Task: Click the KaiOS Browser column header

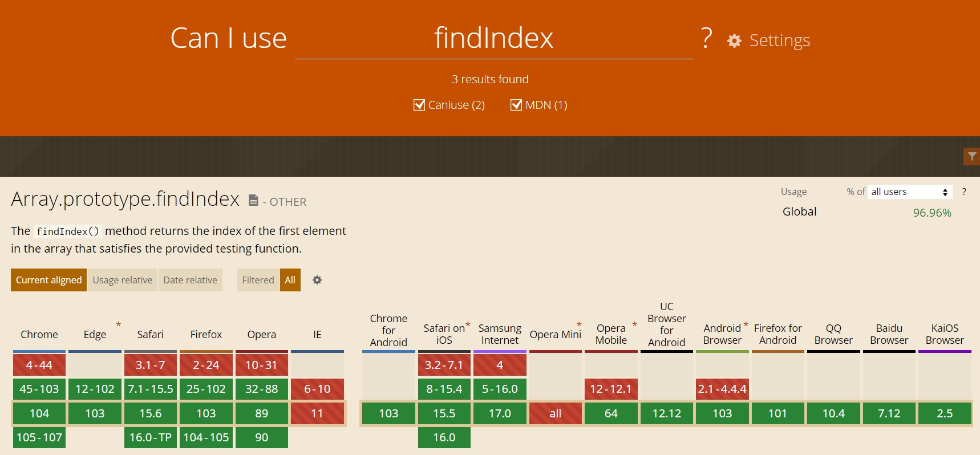Action: pos(945,334)
